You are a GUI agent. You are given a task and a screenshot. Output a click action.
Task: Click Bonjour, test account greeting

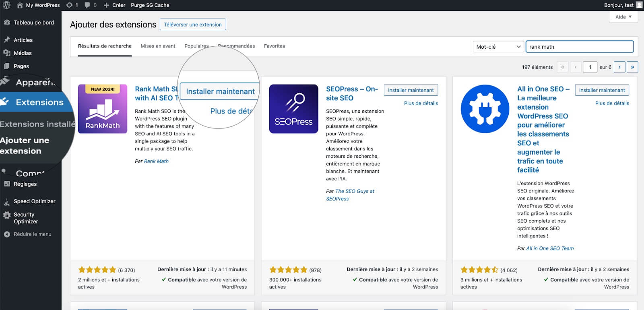(619, 5)
